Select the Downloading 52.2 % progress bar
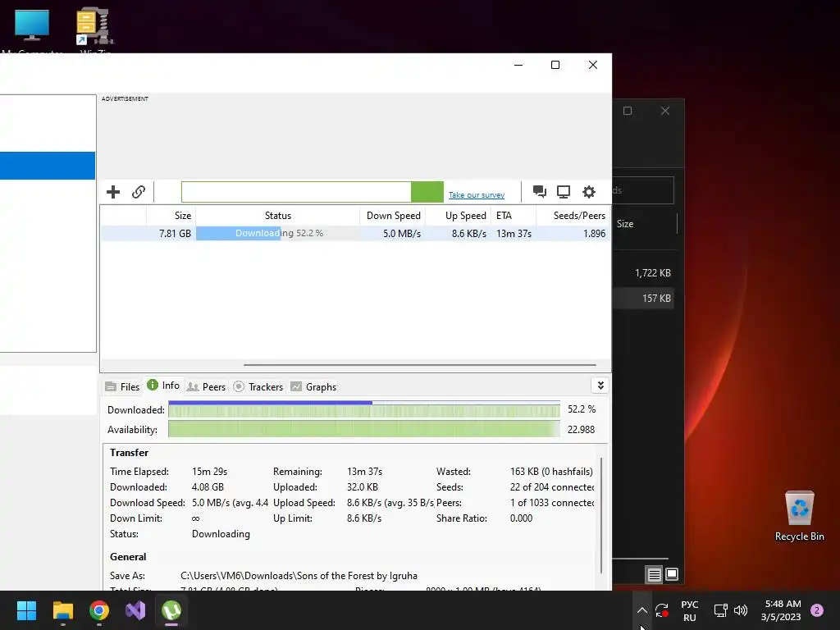This screenshot has height=630, width=840. pos(277,234)
